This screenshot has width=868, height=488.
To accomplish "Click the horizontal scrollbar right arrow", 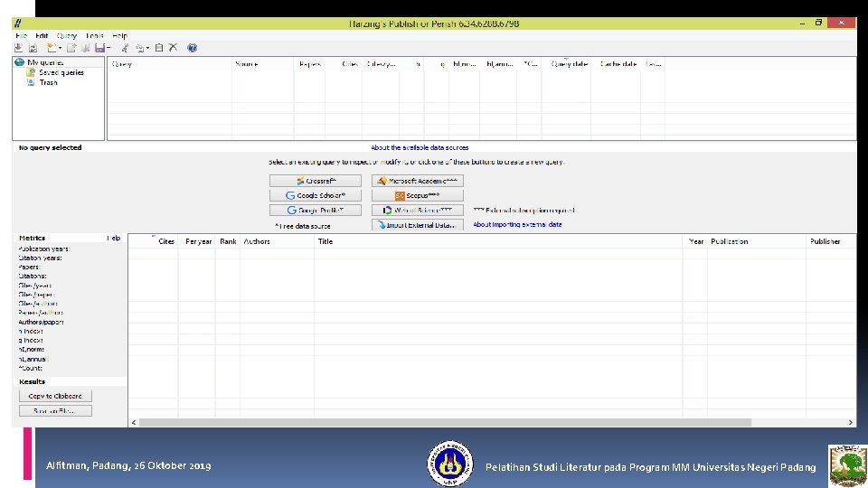I will point(851,423).
